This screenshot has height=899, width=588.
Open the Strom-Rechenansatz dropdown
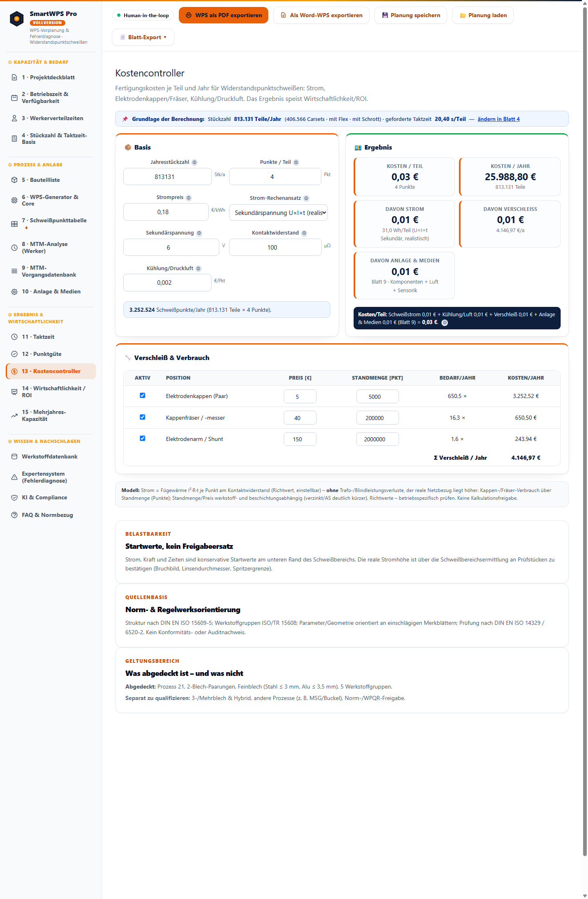click(x=278, y=212)
